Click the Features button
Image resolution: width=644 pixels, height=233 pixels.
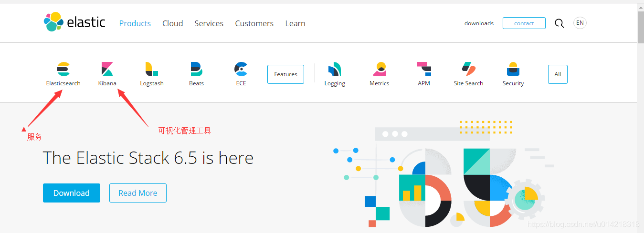[285, 74]
